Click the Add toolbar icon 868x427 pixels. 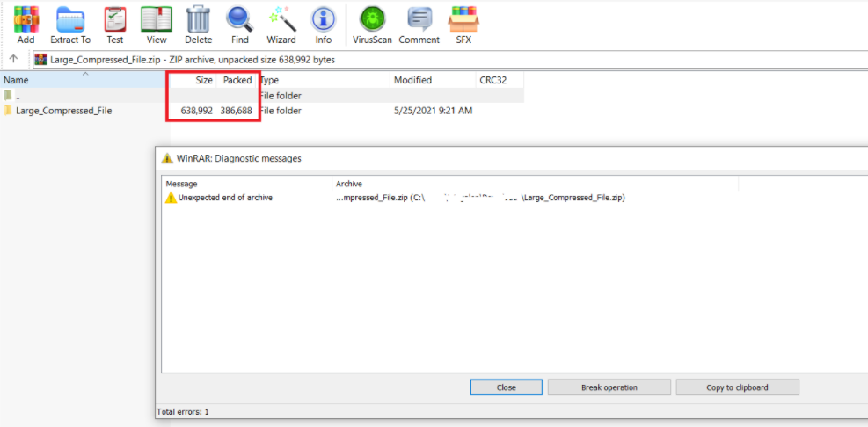click(26, 25)
